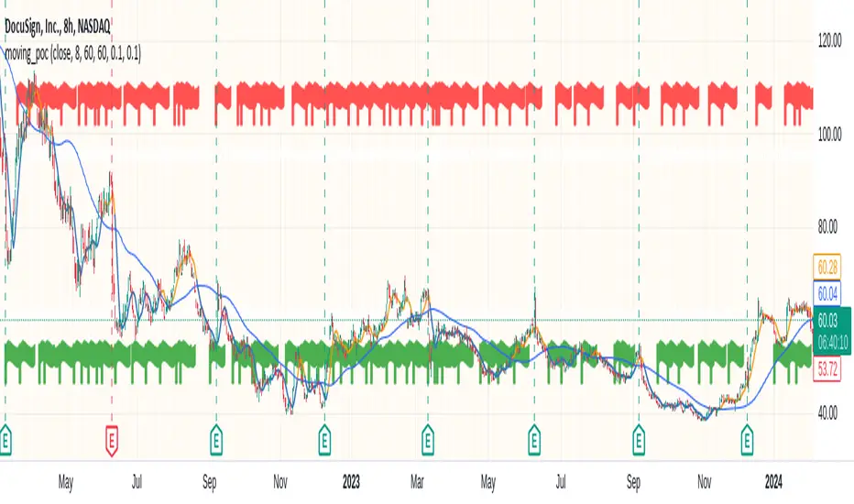Select the moving_poc indicator legend

72,53
